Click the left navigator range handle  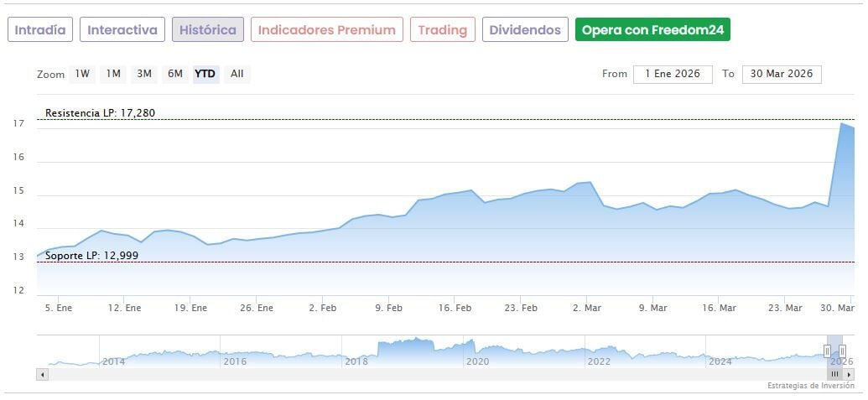(827, 351)
